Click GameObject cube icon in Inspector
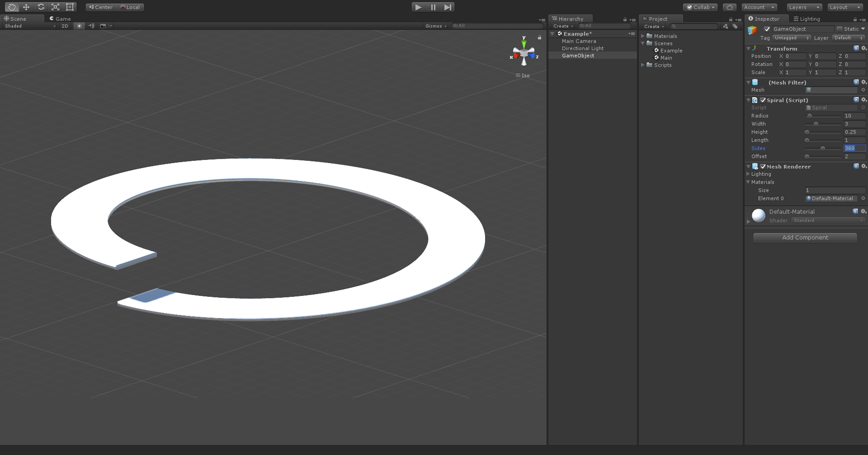 (752, 30)
